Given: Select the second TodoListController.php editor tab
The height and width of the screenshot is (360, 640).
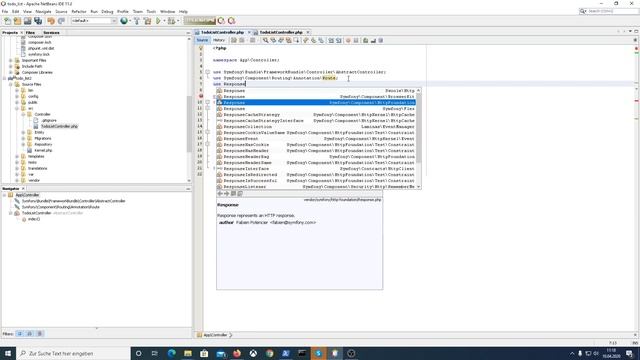Looking at the screenshot, I should [x=281, y=32].
